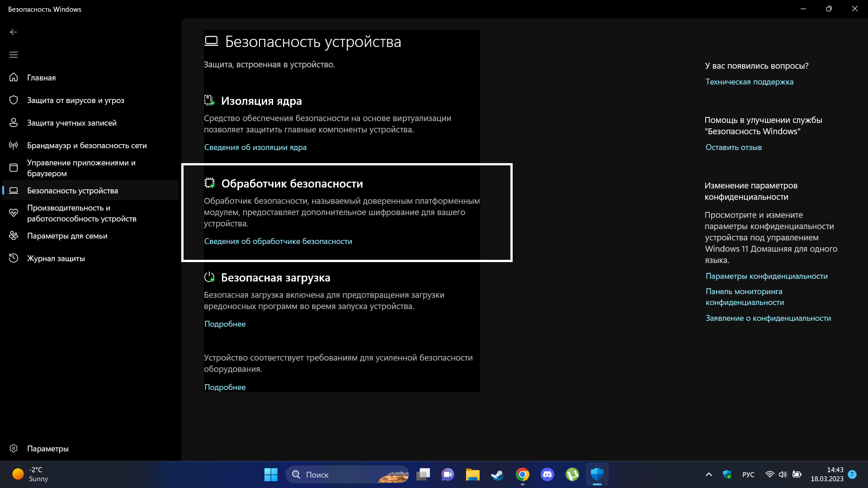Go back using the back arrow

coord(14,32)
